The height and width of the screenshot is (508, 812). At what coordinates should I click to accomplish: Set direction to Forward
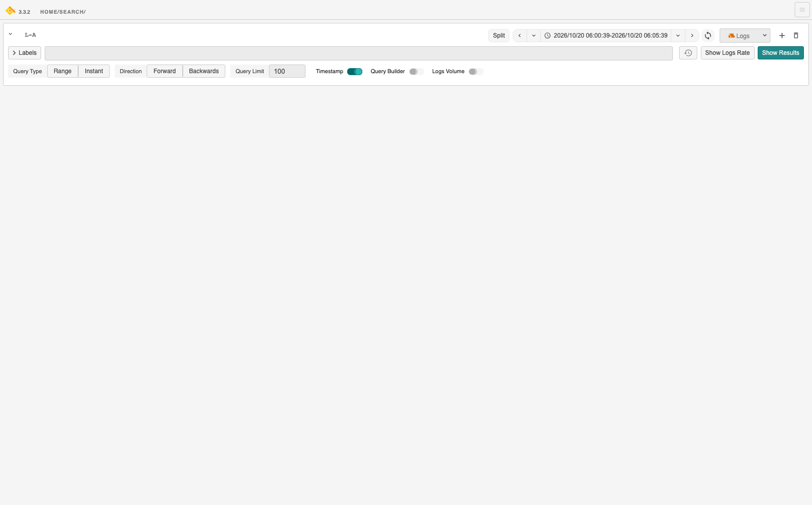tap(164, 71)
